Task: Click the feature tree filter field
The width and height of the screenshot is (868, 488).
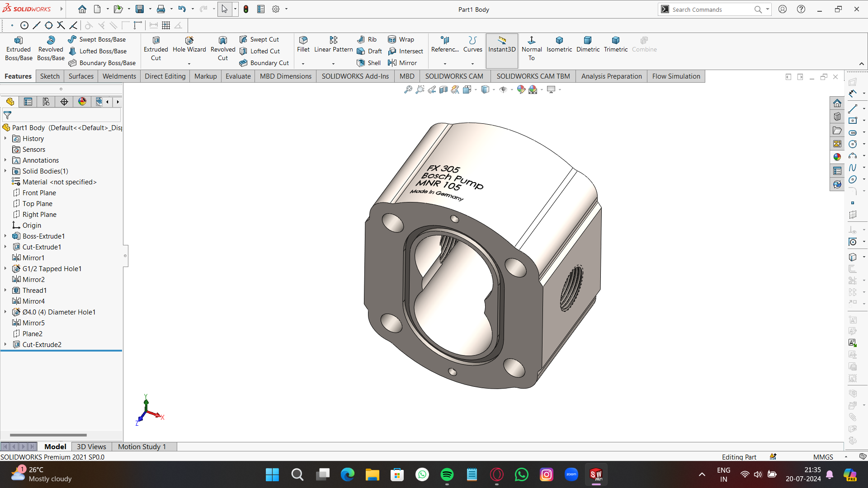Action: click(62, 115)
